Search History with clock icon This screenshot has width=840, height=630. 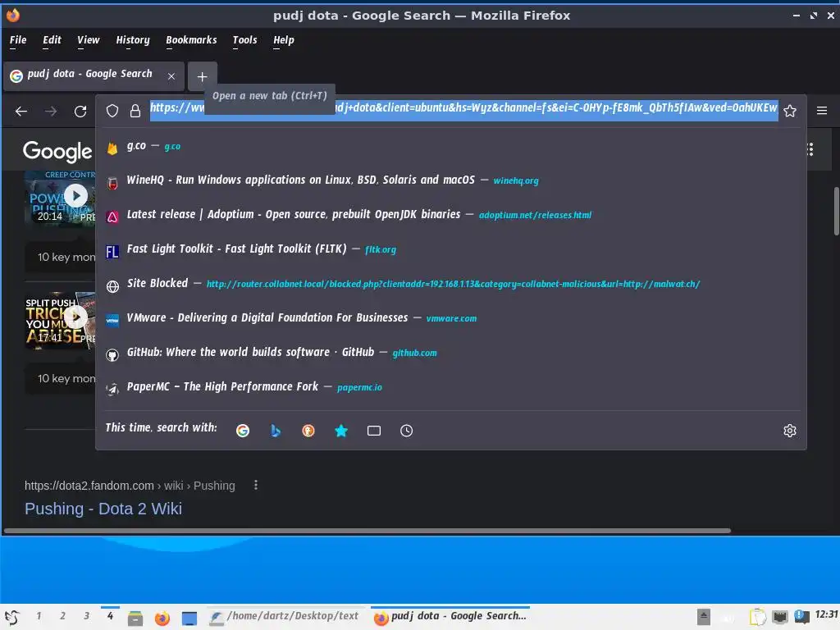click(x=407, y=431)
